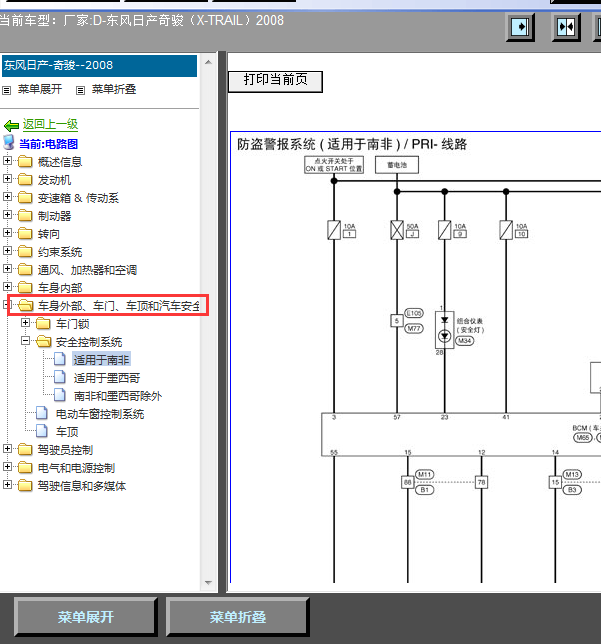Click the folder icon for 驾驶信息和多媒体
601x644 pixels.
[25, 486]
